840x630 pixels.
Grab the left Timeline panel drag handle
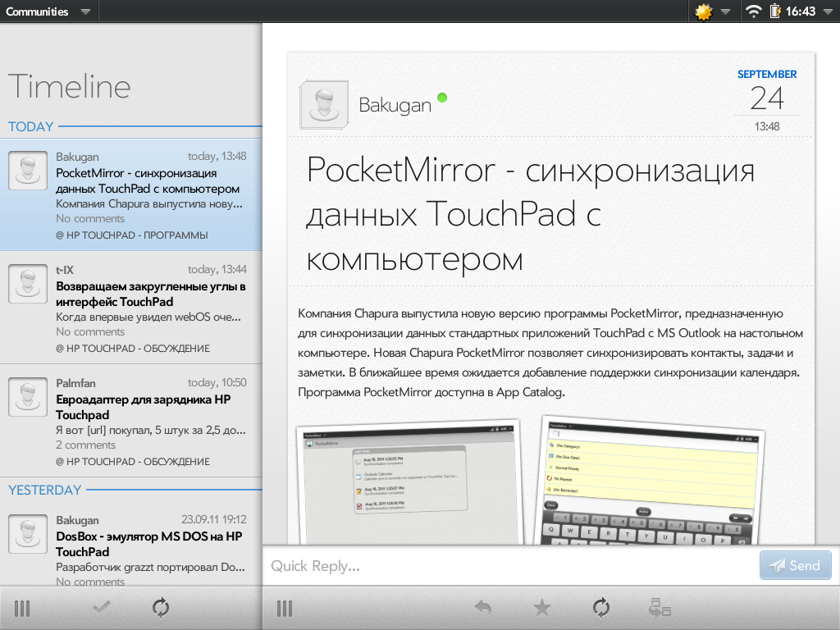[x=22, y=608]
